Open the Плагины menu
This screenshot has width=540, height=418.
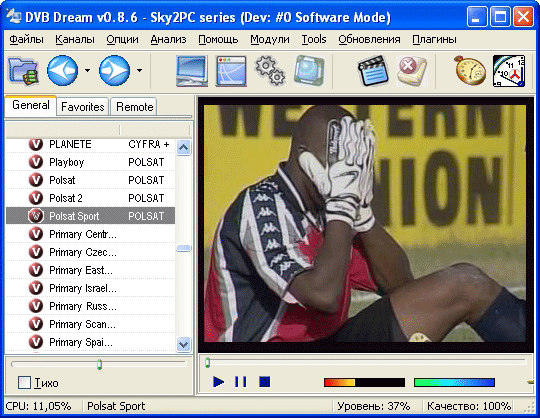(434, 40)
